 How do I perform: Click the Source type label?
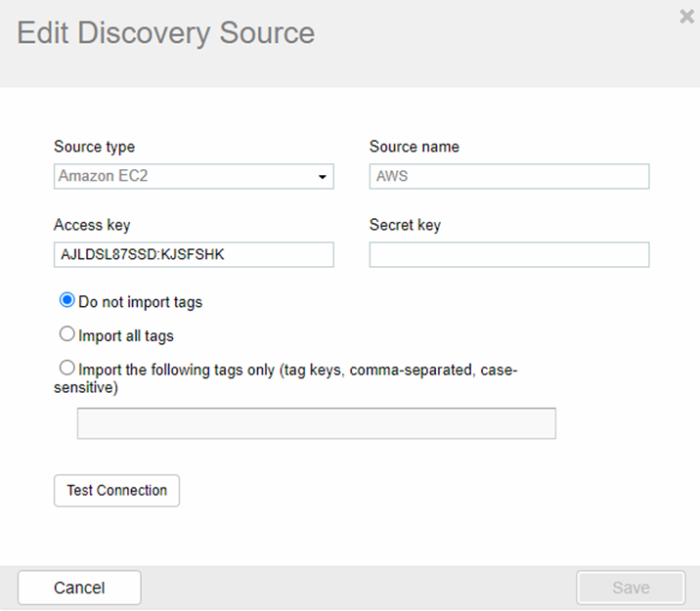(94, 147)
